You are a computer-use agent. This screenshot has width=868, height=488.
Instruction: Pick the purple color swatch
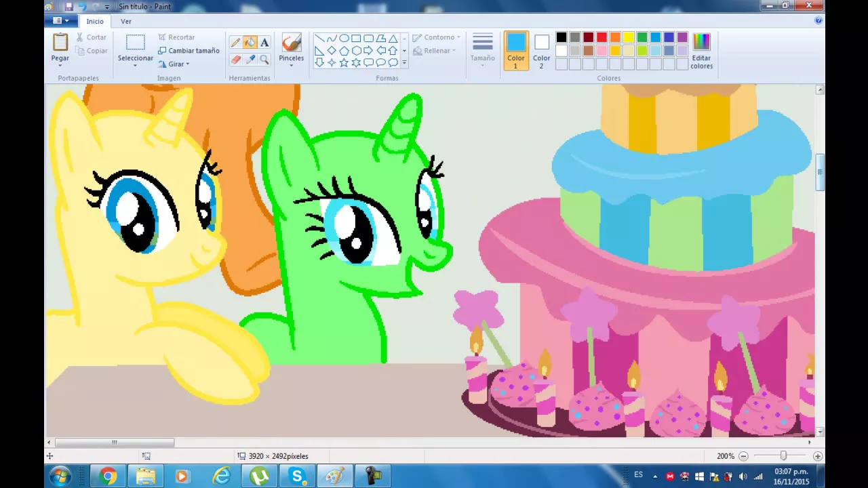[682, 37]
